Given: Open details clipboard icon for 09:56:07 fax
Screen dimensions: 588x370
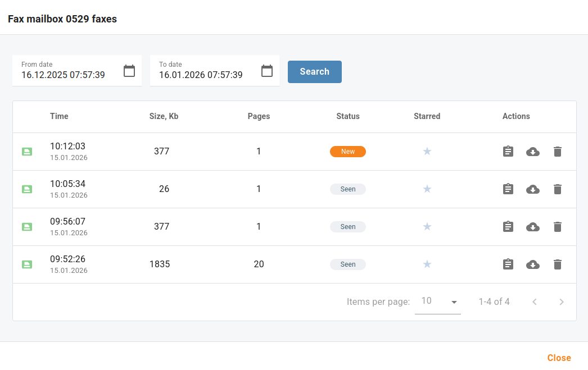Looking at the screenshot, I should tap(508, 227).
